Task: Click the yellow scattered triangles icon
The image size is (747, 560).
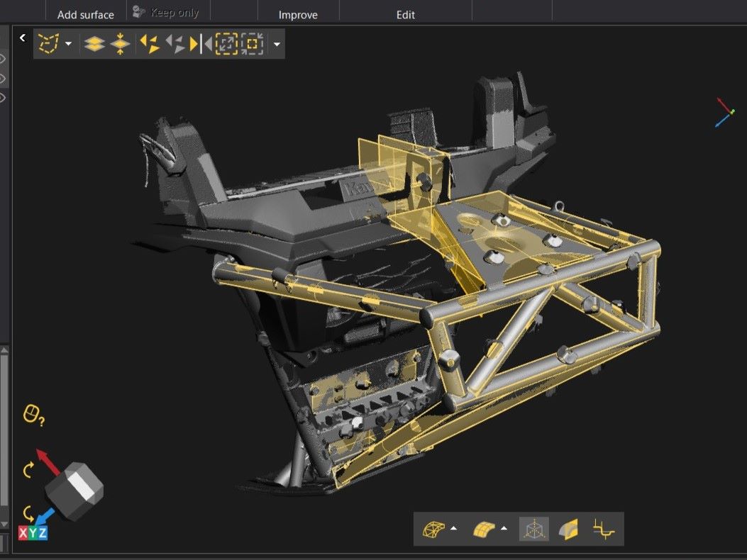Action: point(150,44)
